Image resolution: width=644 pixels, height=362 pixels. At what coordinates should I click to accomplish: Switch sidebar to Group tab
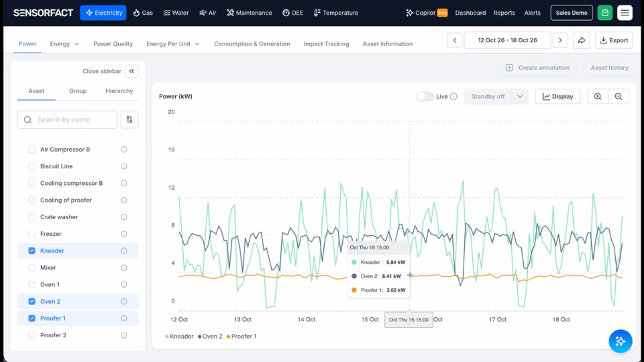click(78, 91)
